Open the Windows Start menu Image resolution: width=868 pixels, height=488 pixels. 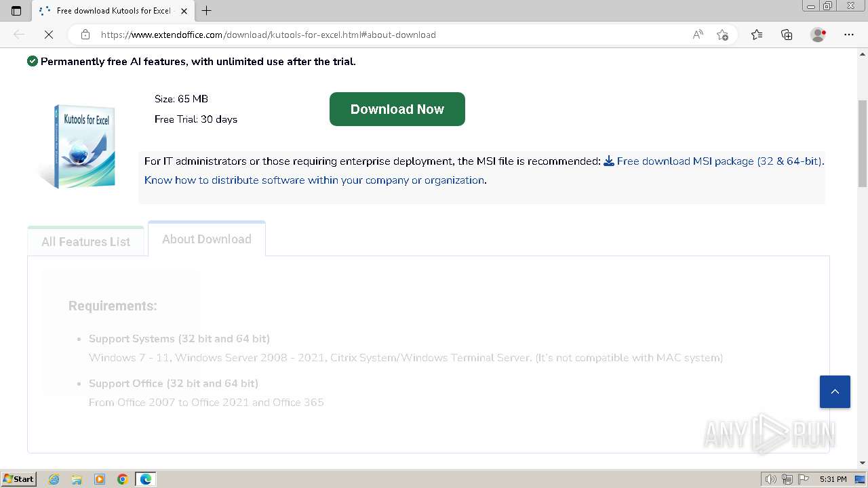(19, 479)
